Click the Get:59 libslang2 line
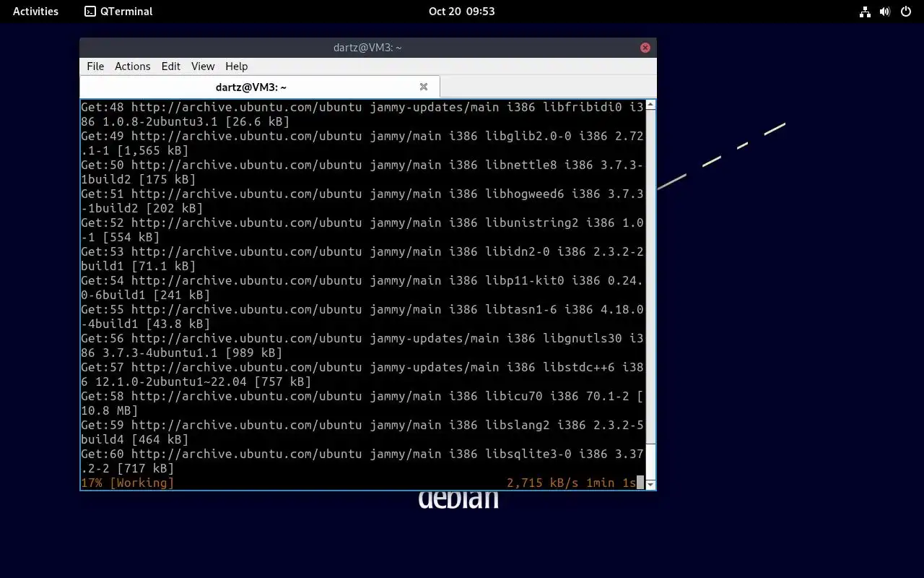 point(362,432)
